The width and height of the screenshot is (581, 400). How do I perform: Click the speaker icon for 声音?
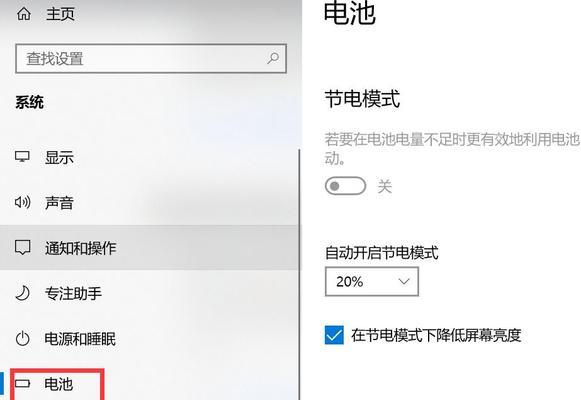(x=22, y=202)
